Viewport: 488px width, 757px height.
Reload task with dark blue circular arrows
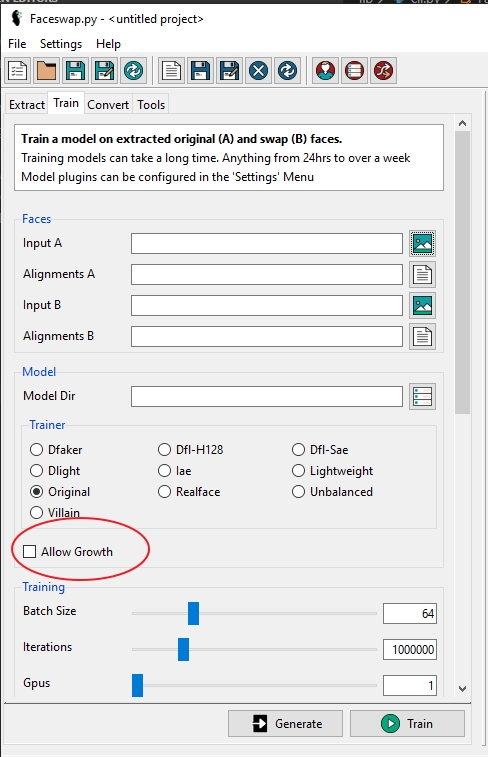(x=287, y=71)
